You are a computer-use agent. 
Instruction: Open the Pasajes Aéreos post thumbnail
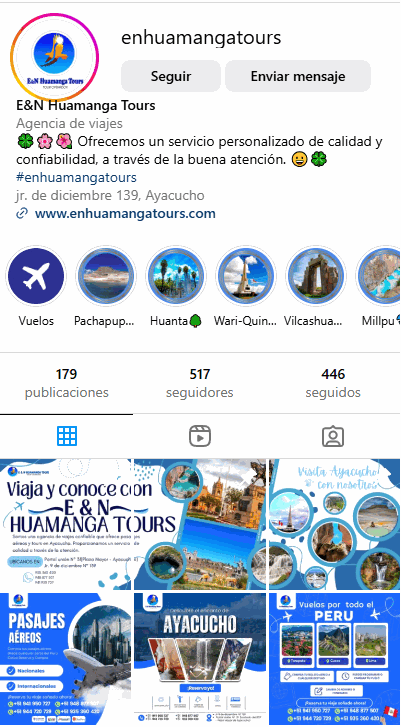point(66,659)
